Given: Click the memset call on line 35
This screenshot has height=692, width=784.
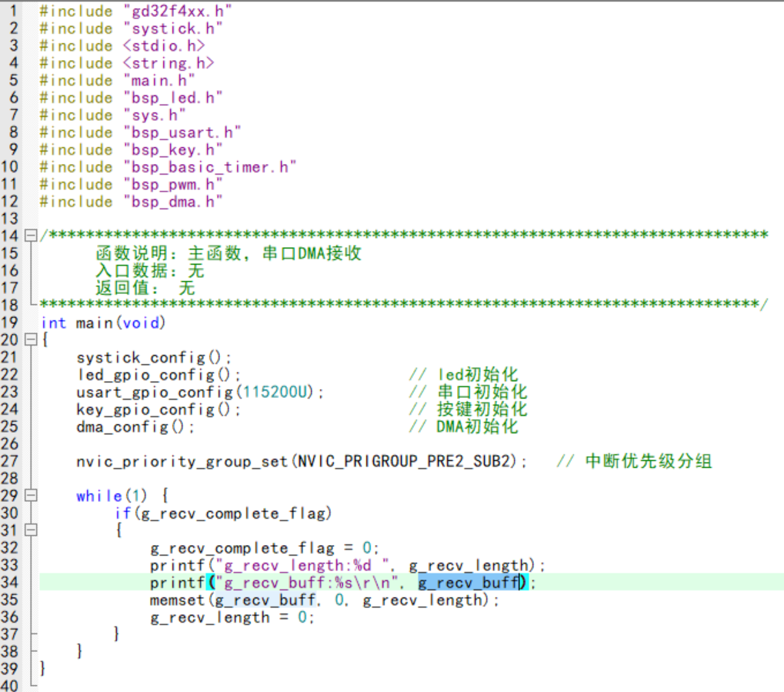Looking at the screenshot, I should pos(177,600).
